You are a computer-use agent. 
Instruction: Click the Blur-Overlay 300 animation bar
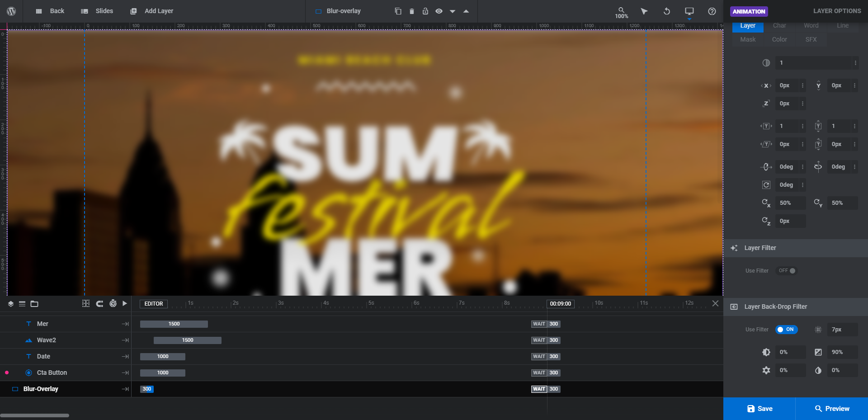(147, 389)
